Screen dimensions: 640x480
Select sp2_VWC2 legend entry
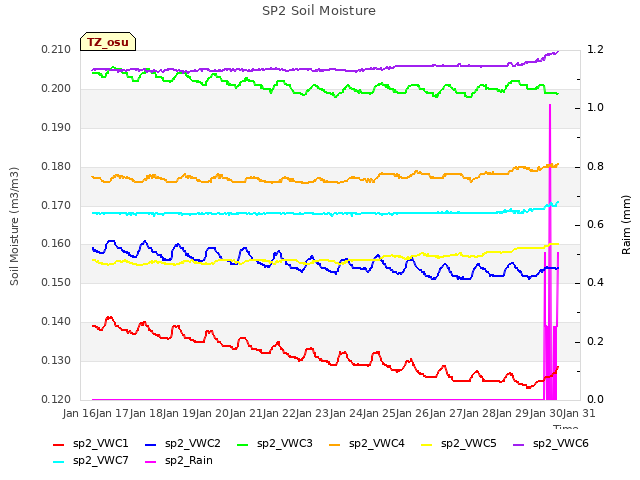(x=183, y=444)
